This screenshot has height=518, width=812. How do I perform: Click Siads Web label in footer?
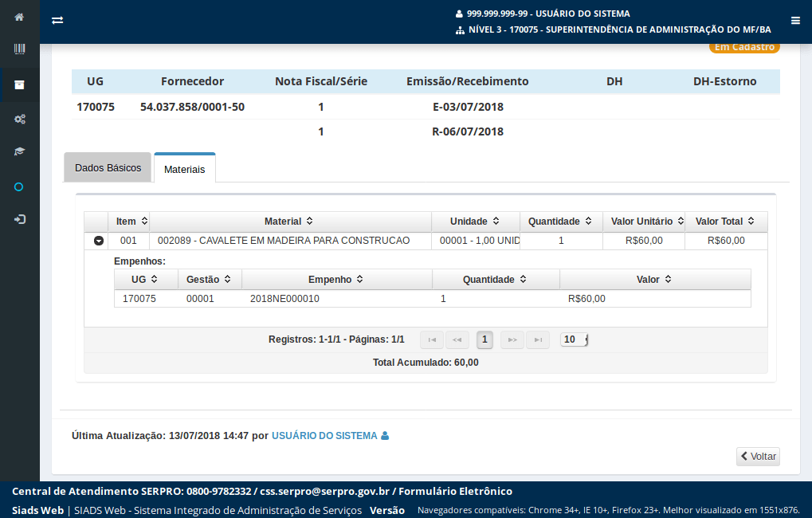[37, 511]
